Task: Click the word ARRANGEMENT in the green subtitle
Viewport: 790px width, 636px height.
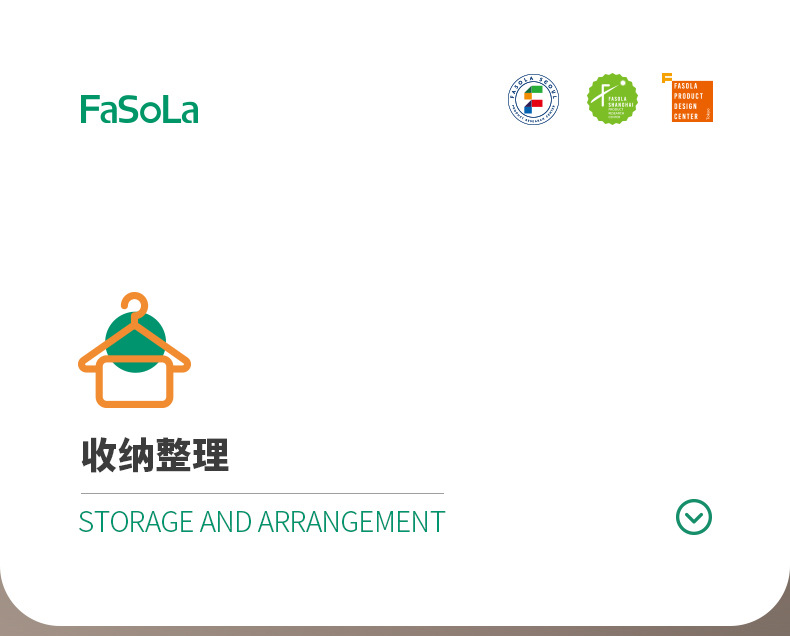Action: click(x=352, y=522)
